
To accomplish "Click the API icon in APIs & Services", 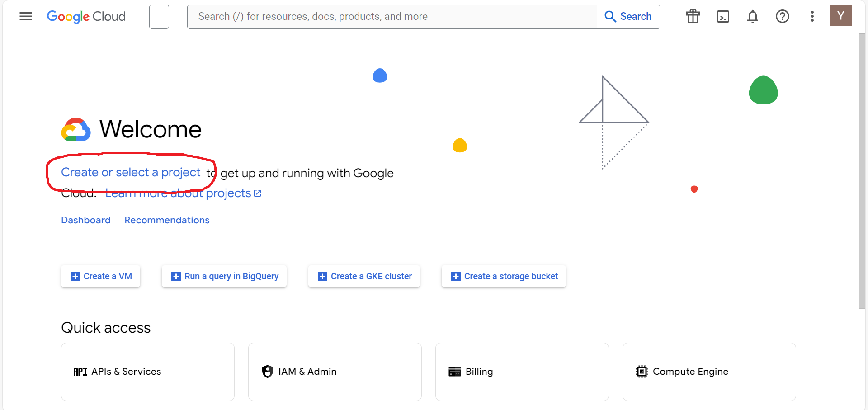I will pos(80,372).
